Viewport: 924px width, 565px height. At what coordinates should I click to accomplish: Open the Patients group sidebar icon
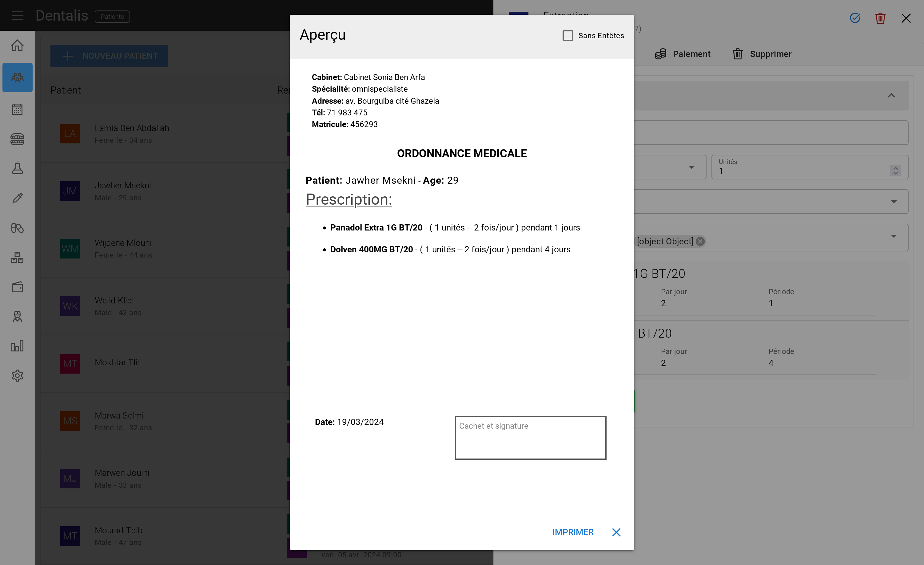pyautogui.click(x=17, y=78)
